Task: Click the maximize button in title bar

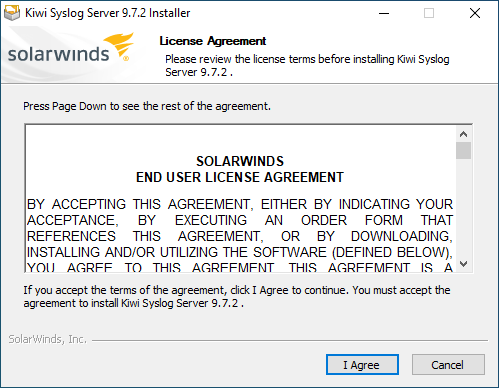Action: pos(429,13)
